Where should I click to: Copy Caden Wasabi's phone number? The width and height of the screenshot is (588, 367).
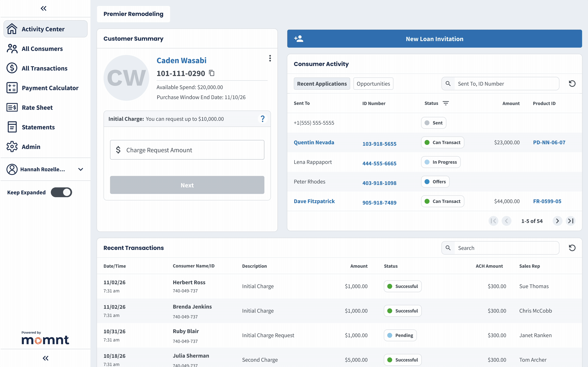212,73
